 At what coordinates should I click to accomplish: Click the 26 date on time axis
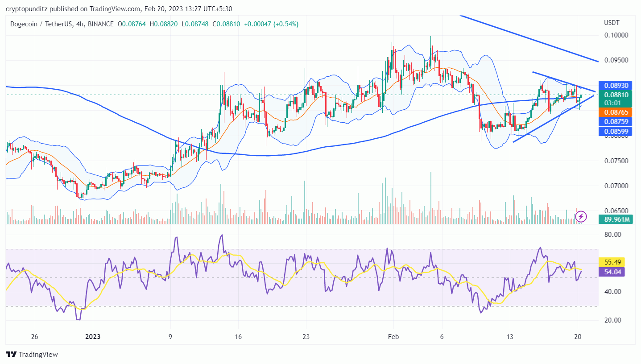click(x=35, y=337)
